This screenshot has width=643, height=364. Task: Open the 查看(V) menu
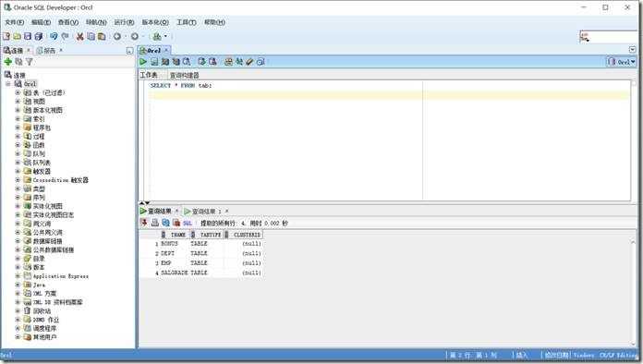pos(68,22)
